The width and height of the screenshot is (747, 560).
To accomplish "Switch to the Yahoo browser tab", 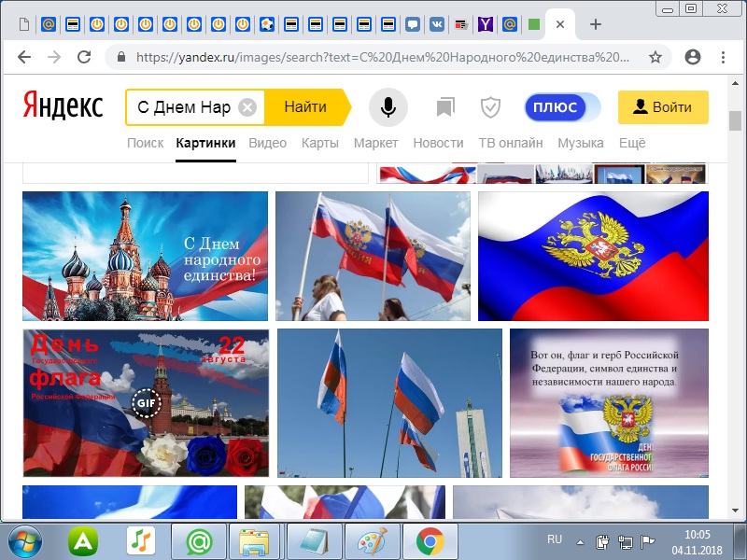I will (x=486, y=24).
